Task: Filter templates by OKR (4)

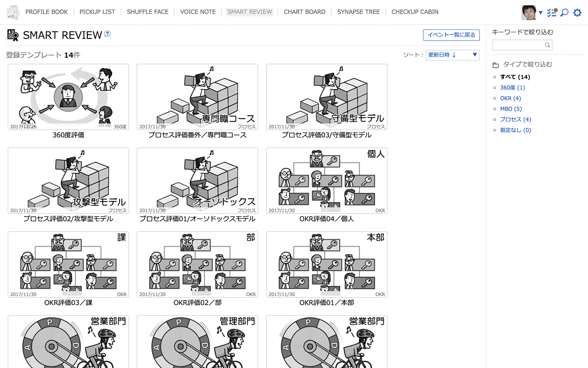Action: 510,98
